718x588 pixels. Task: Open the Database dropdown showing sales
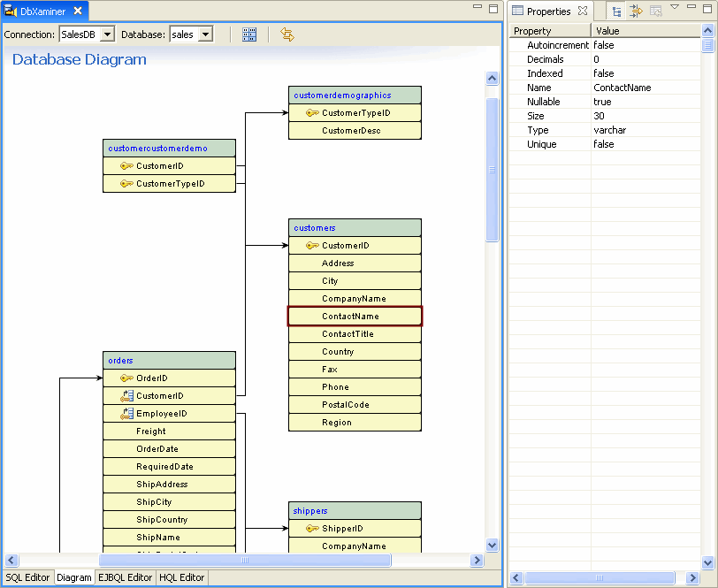point(203,34)
